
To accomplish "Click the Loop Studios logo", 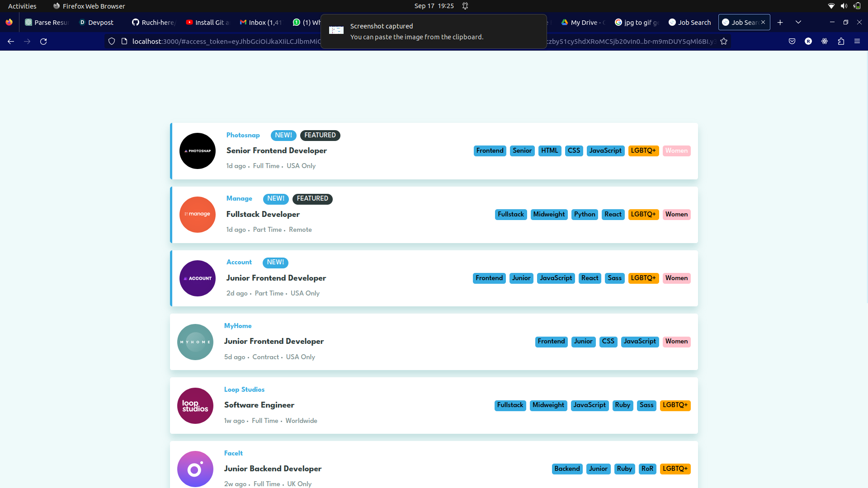I will 195,406.
